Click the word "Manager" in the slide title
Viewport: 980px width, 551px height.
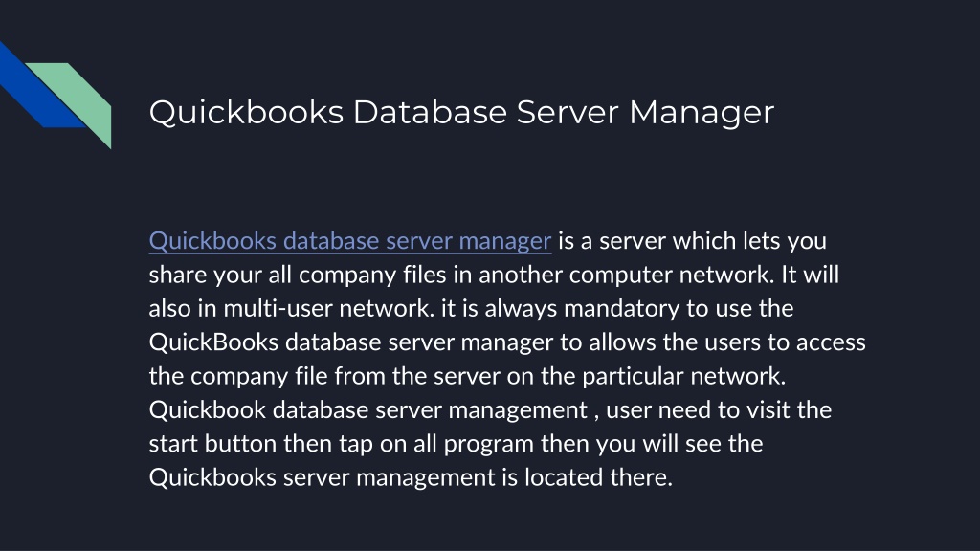click(x=702, y=113)
